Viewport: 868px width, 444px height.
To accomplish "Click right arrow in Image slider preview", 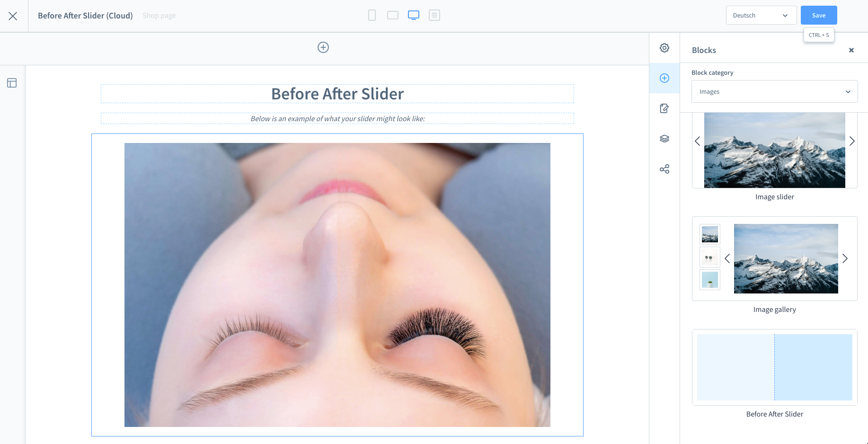I will (x=852, y=141).
